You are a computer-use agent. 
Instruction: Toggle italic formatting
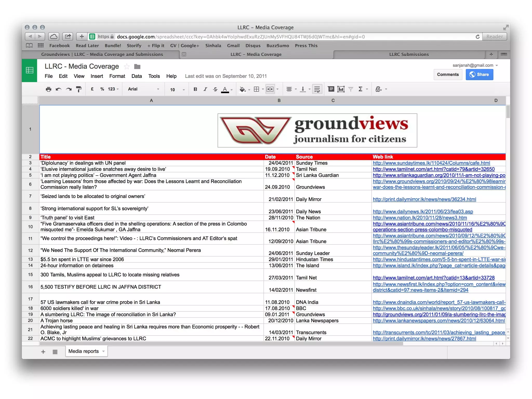coord(205,89)
